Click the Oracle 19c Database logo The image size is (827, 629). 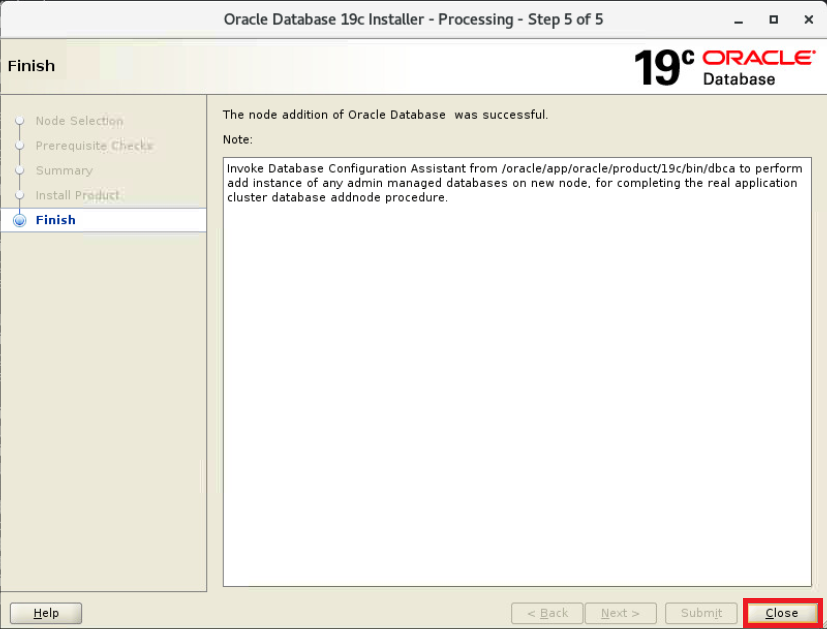click(x=725, y=67)
